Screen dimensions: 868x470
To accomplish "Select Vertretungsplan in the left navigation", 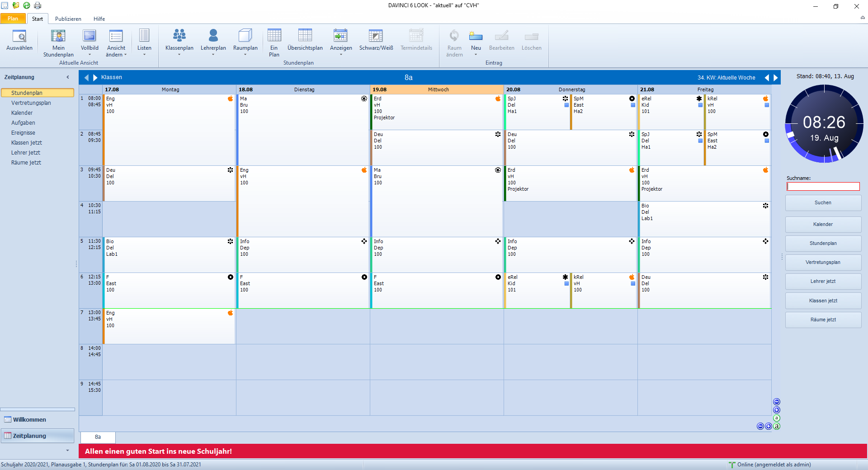I will coord(31,103).
